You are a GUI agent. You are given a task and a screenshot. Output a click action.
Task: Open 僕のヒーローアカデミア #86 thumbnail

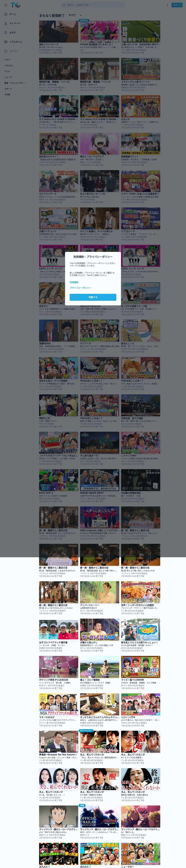point(100,144)
